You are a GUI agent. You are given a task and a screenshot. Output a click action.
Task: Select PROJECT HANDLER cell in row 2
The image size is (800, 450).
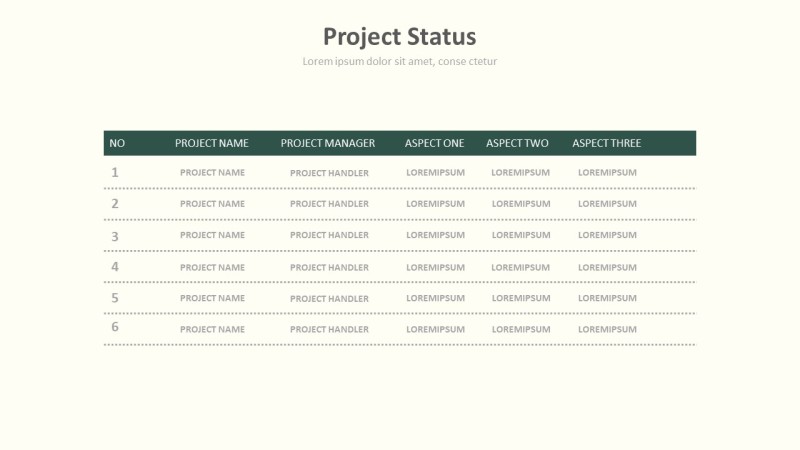click(x=329, y=204)
